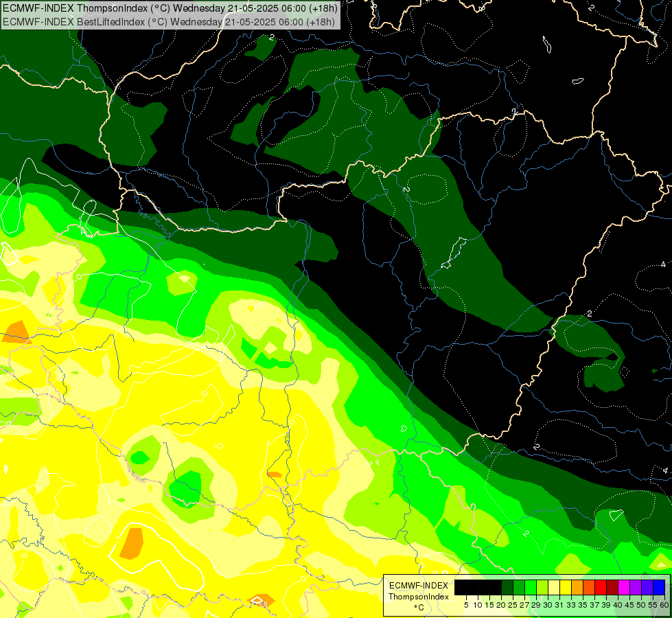
Task: Click the bright green legend swatch (27–29)
Action: [x=531, y=587]
